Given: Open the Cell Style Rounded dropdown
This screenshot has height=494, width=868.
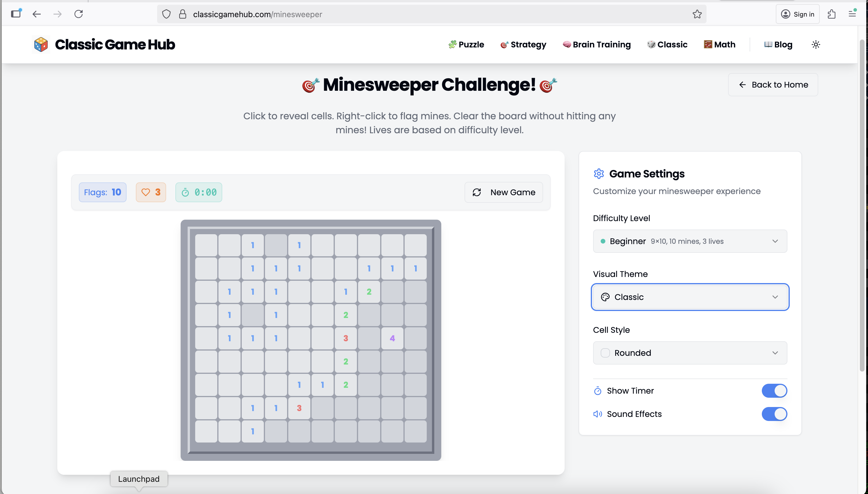Looking at the screenshot, I should tap(690, 353).
